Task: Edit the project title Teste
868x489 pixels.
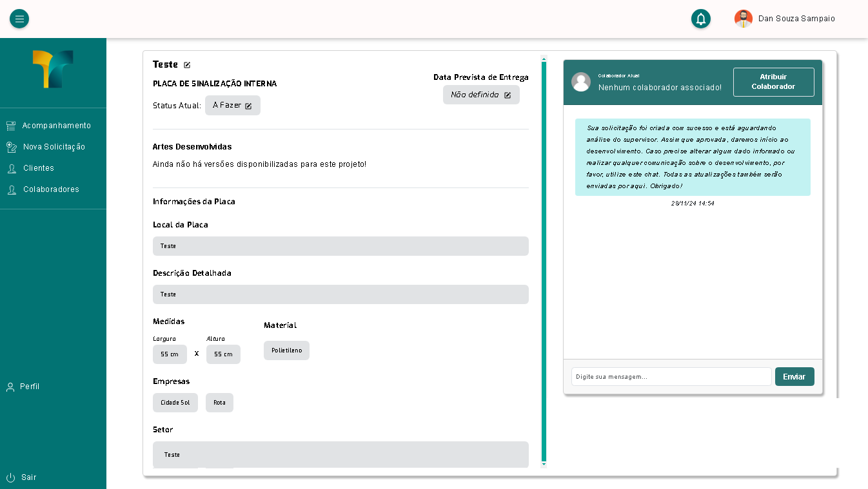Action: (x=187, y=65)
